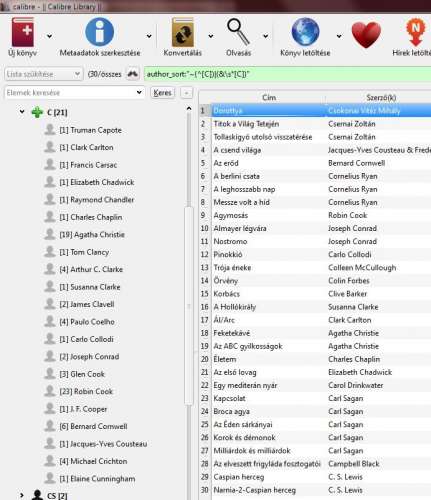This screenshot has width=431, height=500.
Task: Select the book Az ABC gyilkosságok
Action: click(248, 346)
